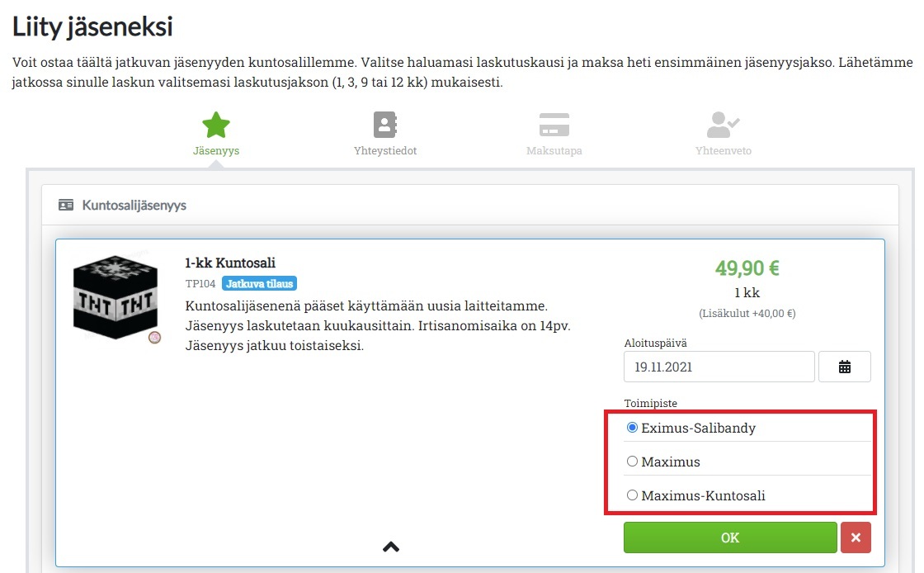The height and width of the screenshot is (573, 924).
Task: Click the red X cancel button
Action: [856, 537]
